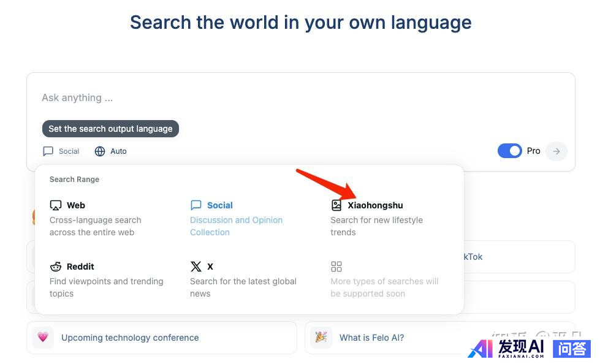Image resolution: width=600 pixels, height=364 pixels.
Task: Pick X latest global news option
Action: [x=243, y=281]
